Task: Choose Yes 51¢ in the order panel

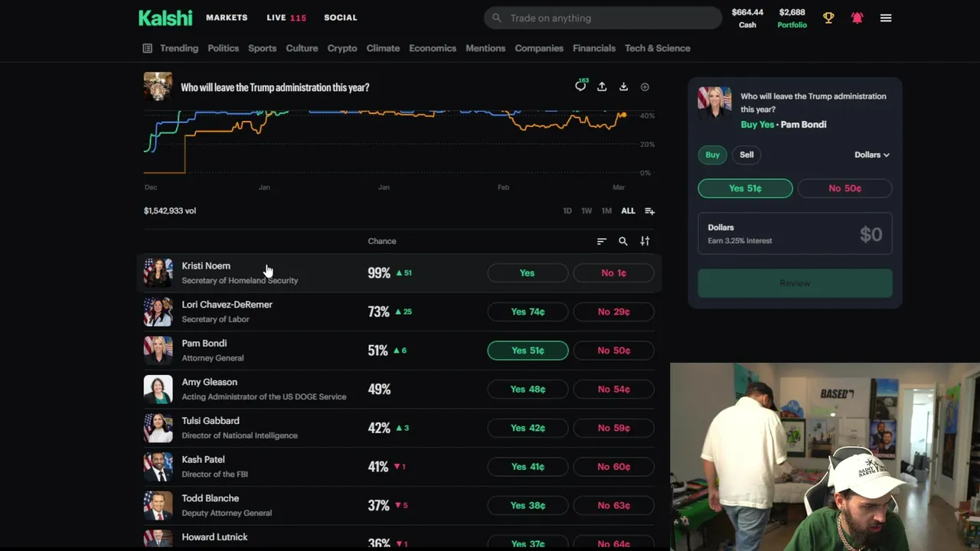Action: (x=745, y=188)
